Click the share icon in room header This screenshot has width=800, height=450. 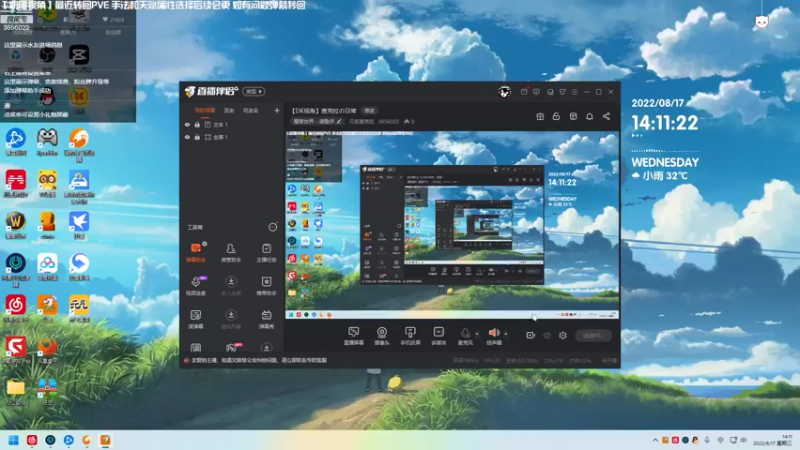pos(606,116)
